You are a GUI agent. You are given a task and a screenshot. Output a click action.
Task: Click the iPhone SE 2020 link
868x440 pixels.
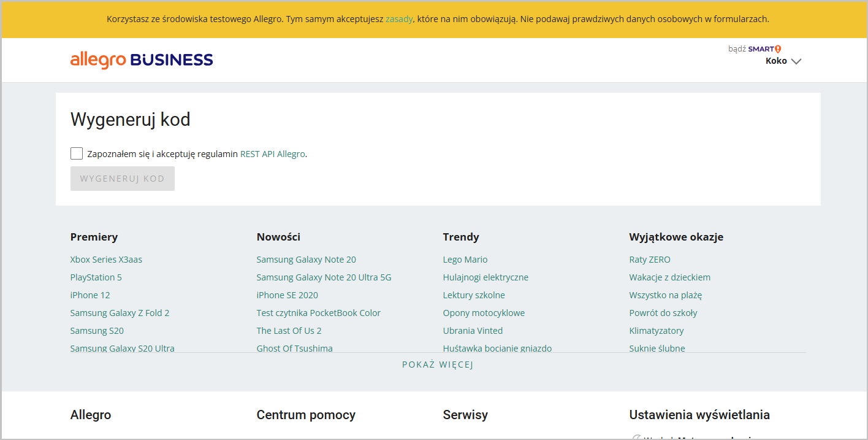point(287,295)
